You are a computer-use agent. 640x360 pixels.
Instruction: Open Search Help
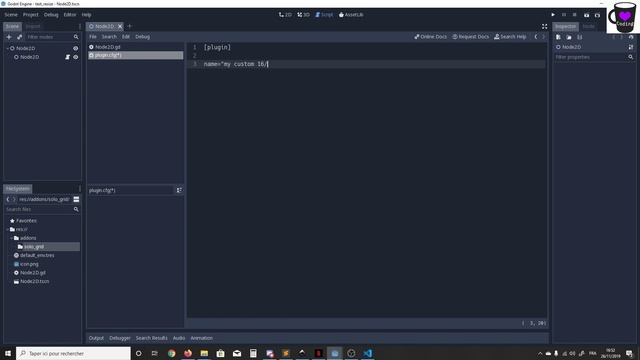[510, 37]
